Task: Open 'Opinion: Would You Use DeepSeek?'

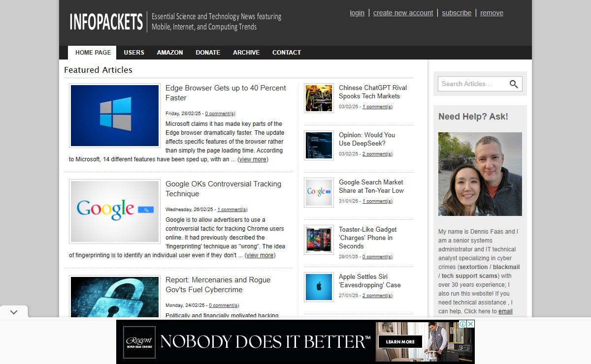Action: tap(367, 139)
